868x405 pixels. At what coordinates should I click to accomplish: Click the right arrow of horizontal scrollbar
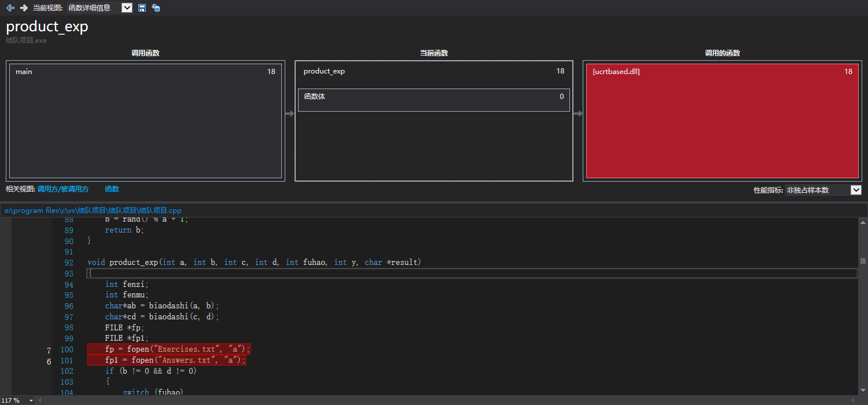(854, 400)
